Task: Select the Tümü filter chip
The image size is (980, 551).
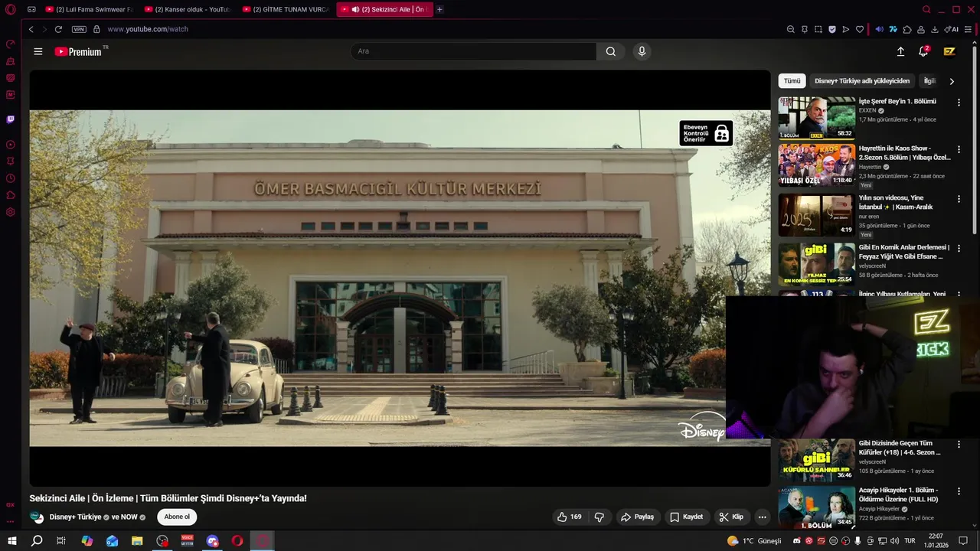Action: tap(792, 81)
